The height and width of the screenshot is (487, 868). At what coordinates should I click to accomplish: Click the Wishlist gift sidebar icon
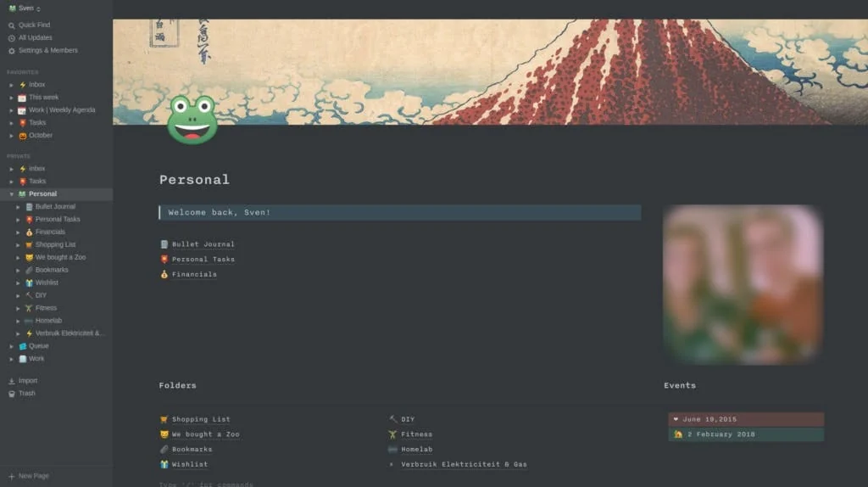[30, 283]
